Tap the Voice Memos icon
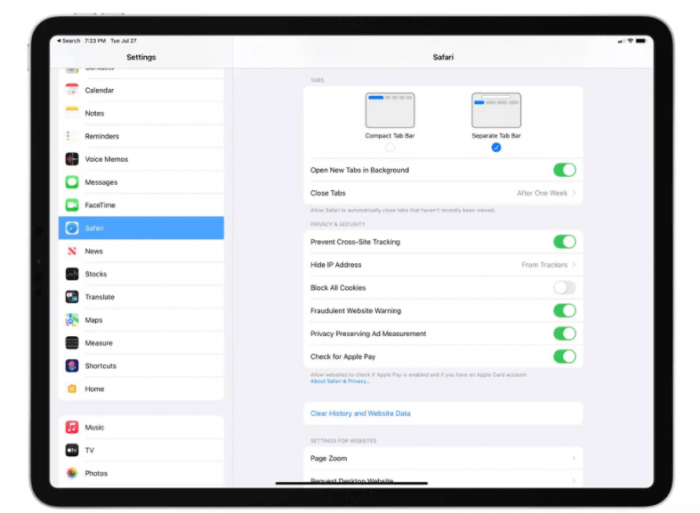700x513 pixels. 72,159
